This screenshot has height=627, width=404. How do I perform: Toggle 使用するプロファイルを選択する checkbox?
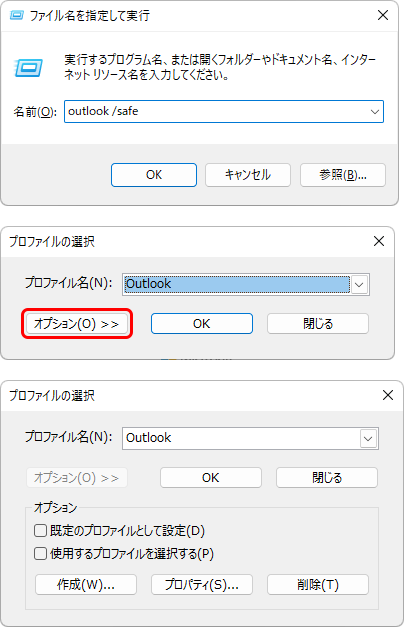tap(40, 554)
